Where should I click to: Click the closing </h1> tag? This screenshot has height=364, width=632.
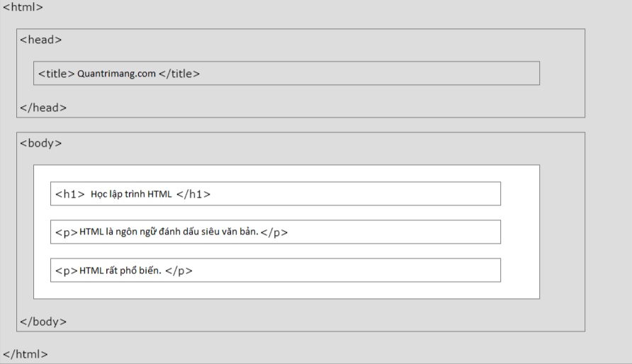193,194
